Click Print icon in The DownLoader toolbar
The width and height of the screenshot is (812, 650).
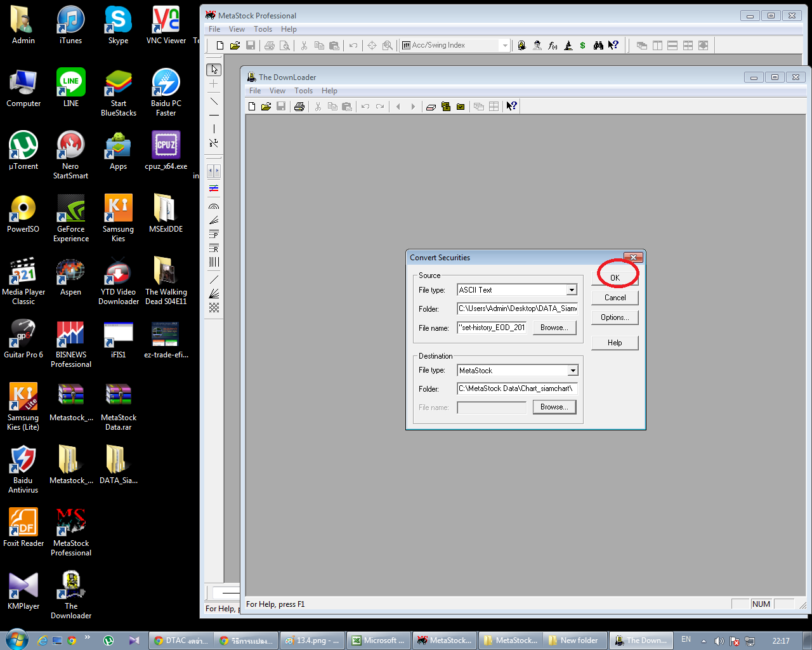[299, 107]
